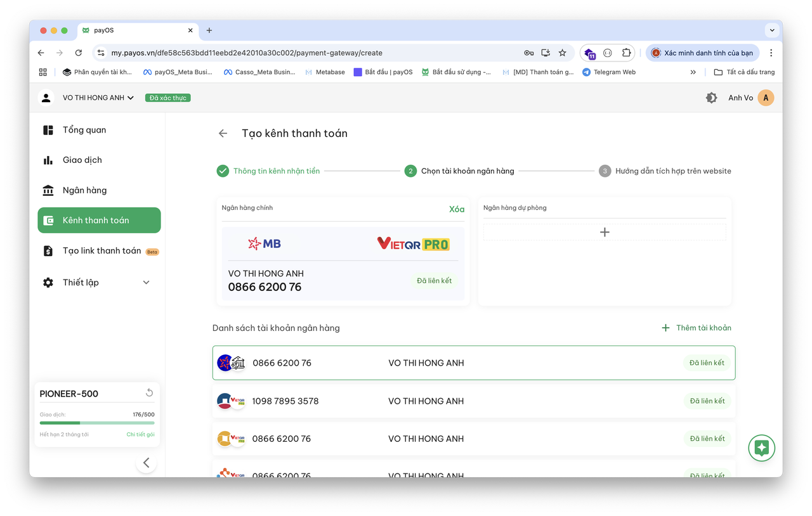Click Xác minh danh tính của bạn button
Image resolution: width=812 pixels, height=516 pixels.
coord(703,53)
